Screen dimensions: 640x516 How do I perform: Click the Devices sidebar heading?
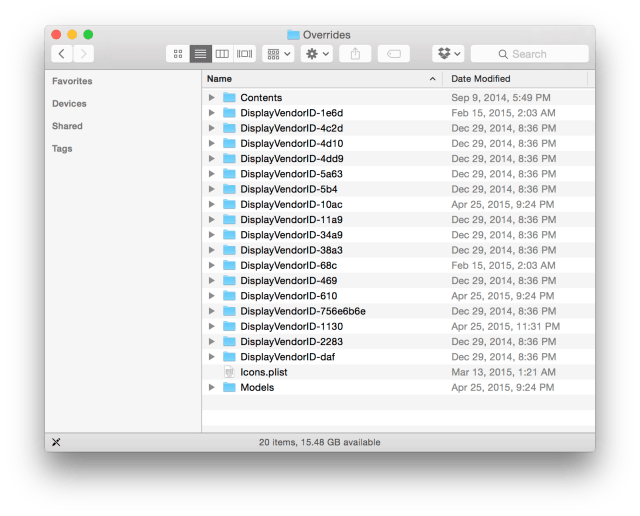pyautogui.click(x=69, y=104)
